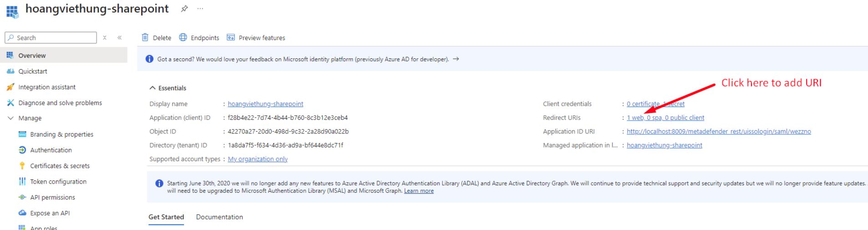Click the Branding & properties icon
Image resolution: width=868 pixels, height=230 pixels.
pyautogui.click(x=22, y=134)
